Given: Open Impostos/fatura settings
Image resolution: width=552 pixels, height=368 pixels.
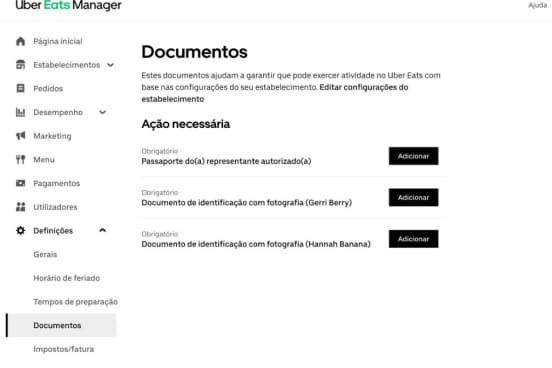Looking at the screenshot, I should pyautogui.click(x=63, y=349).
